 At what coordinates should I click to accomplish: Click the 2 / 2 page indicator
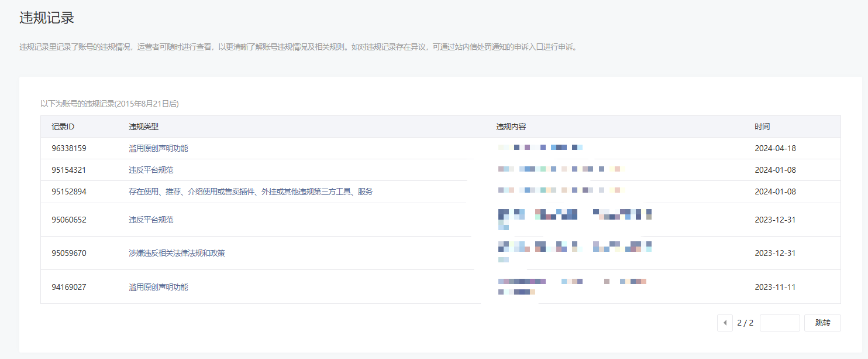(745, 323)
